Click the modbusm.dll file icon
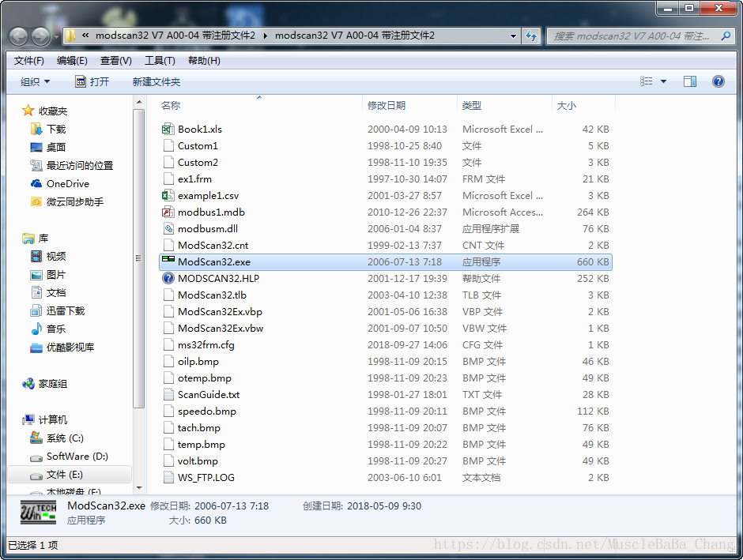This screenshot has height=560, width=743. (168, 228)
